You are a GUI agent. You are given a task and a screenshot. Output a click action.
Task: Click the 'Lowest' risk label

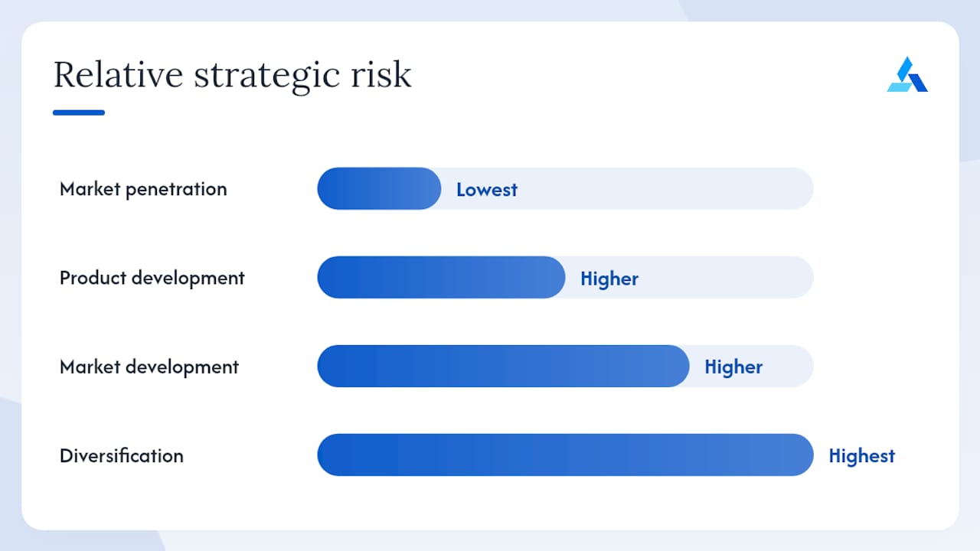point(487,190)
